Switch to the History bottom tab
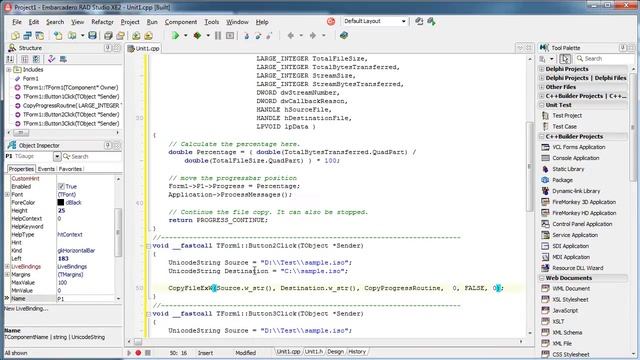This screenshot has height=360, width=640. coord(357,352)
